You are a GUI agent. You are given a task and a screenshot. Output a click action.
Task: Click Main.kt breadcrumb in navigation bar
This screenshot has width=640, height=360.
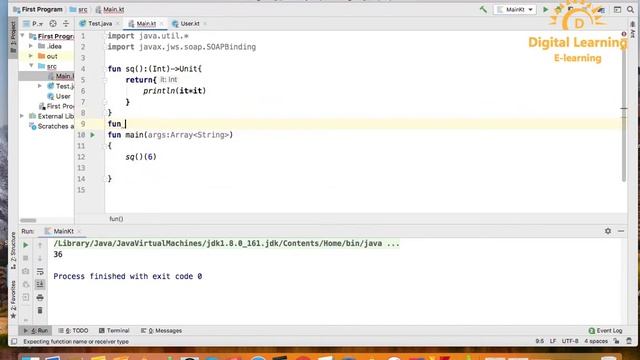click(110, 9)
